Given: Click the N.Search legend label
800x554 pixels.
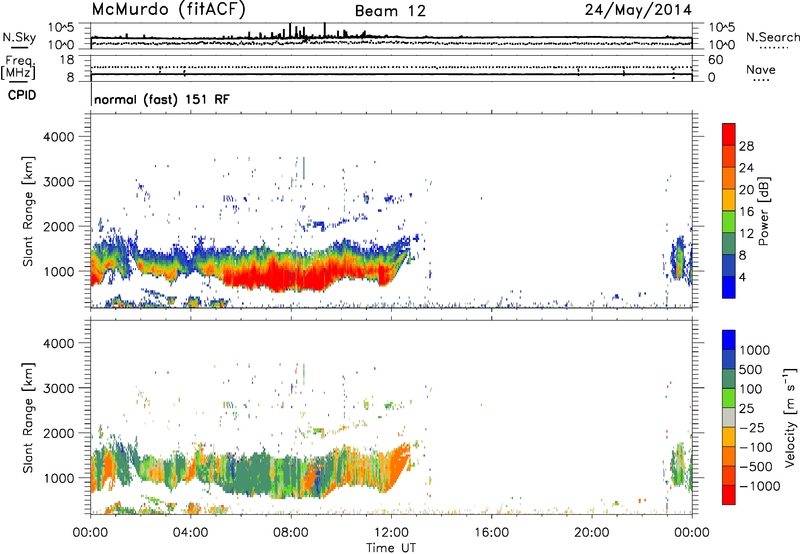Looking at the screenshot, I should coord(773,37).
